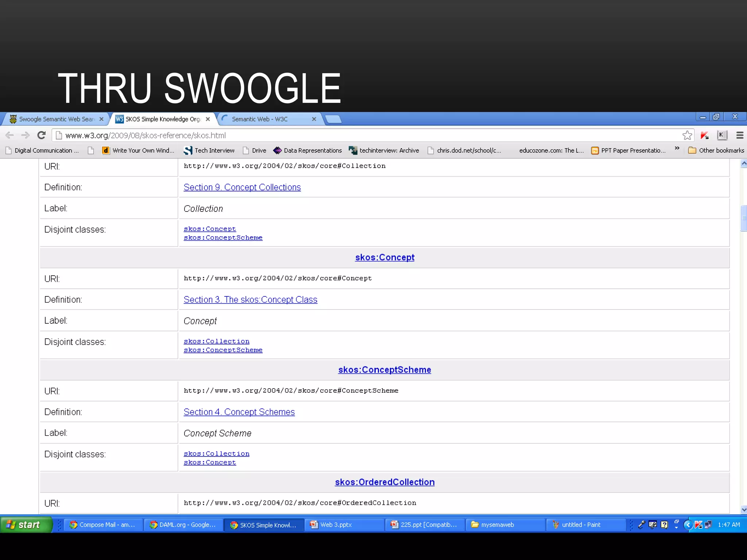Switch to Semantic Web - W3C tab
This screenshot has width=747, height=560.
point(260,119)
